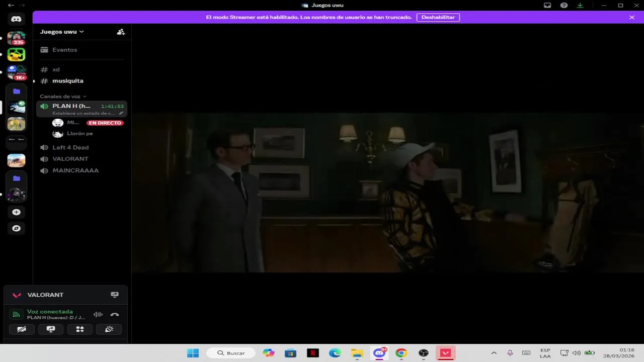644x362 pixels.
Task: Edit voice channel status pencil icon
Action: 121,113
